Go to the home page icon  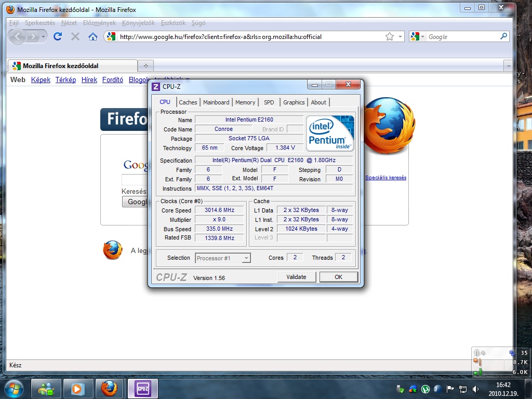(x=93, y=36)
